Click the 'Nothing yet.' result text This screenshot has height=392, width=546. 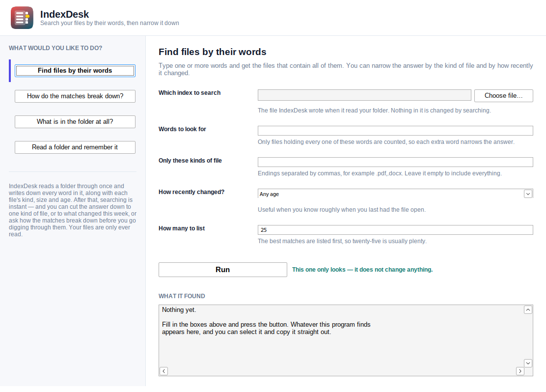tap(179, 310)
